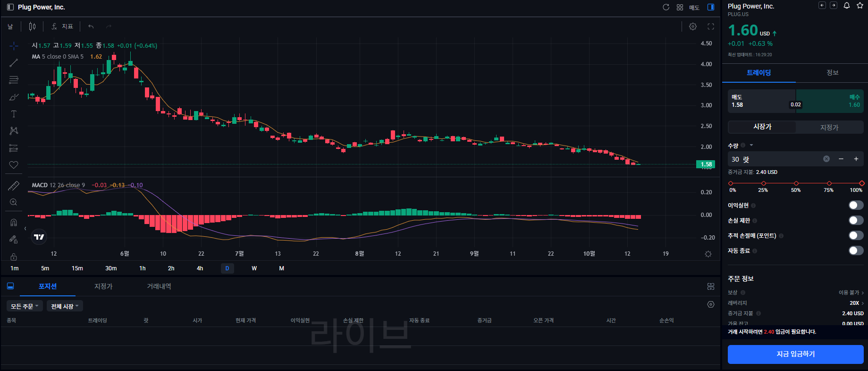Click the 매도 1.58 sell button
Screen dimensions: 868x371
(761, 101)
